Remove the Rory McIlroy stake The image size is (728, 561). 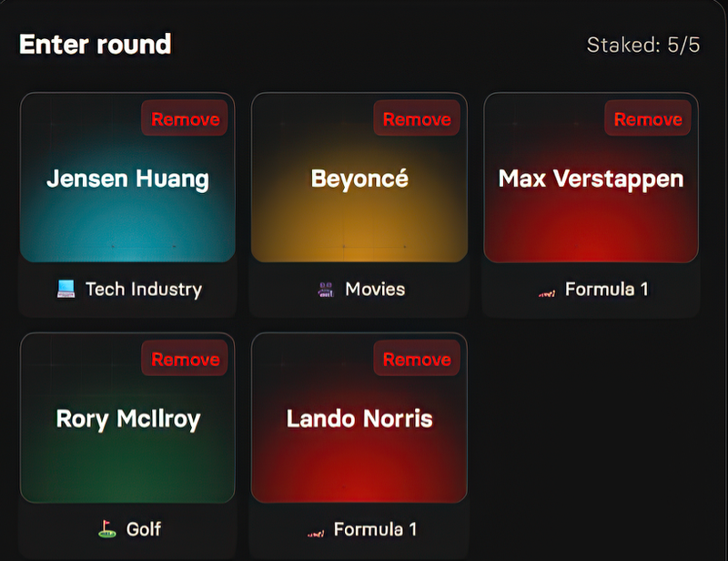pos(185,360)
